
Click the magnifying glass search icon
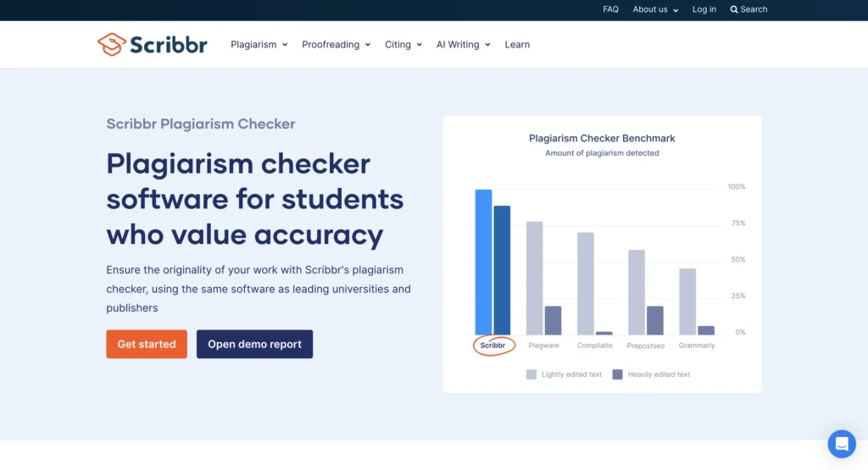pos(734,9)
